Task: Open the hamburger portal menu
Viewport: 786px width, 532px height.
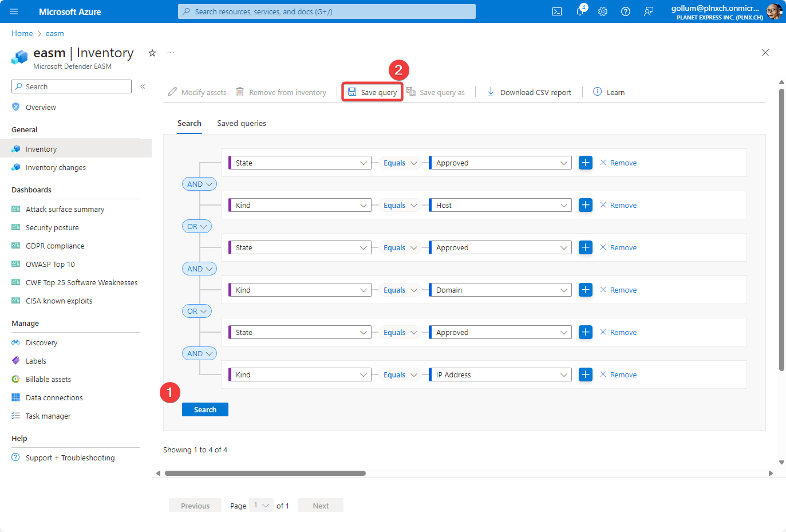Action: point(14,11)
